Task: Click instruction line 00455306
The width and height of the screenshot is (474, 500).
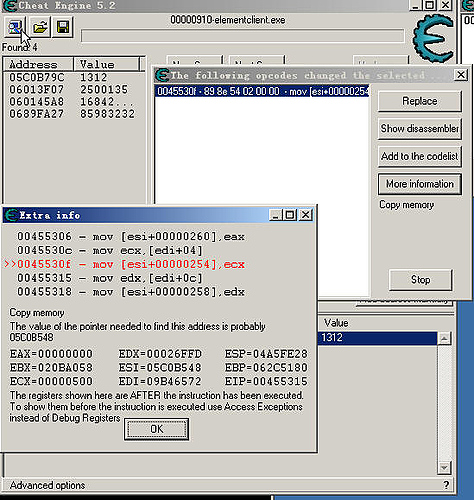Action: pos(131,237)
